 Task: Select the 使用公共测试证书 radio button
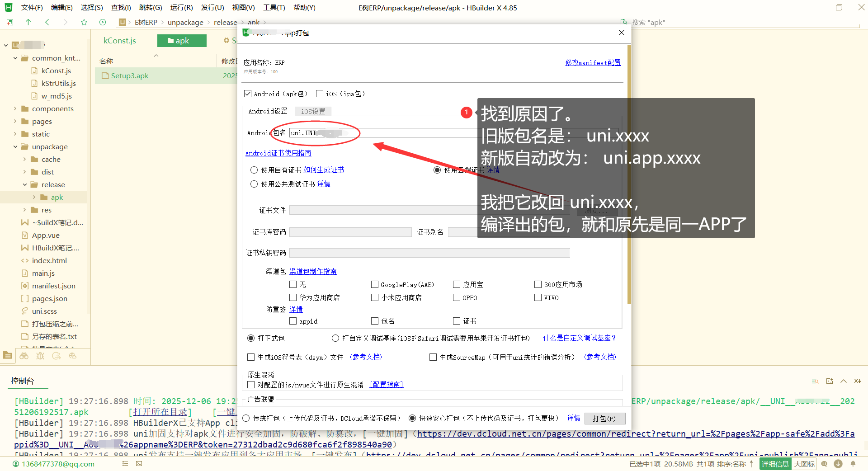point(254,184)
